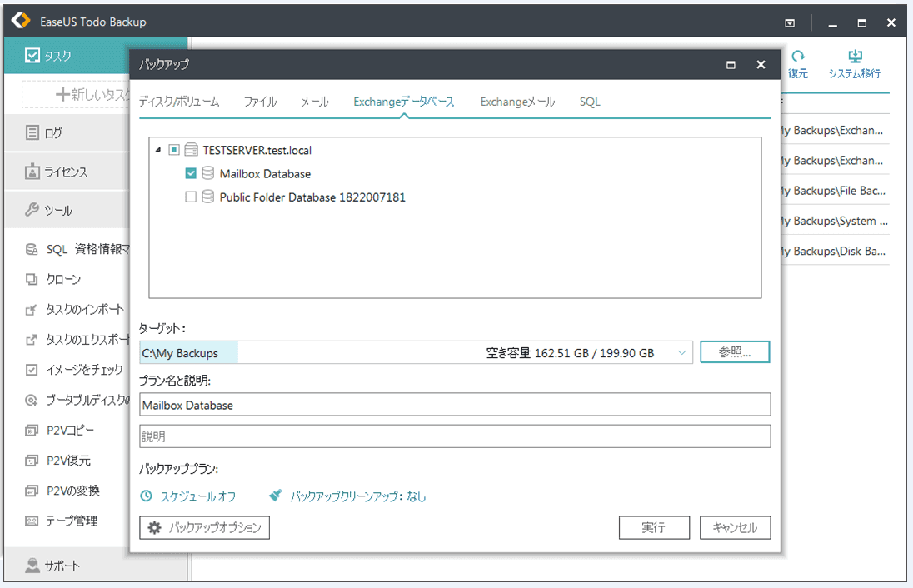Open SQL credentials manager tool
Viewport: 913px width, 588px height.
[77, 249]
